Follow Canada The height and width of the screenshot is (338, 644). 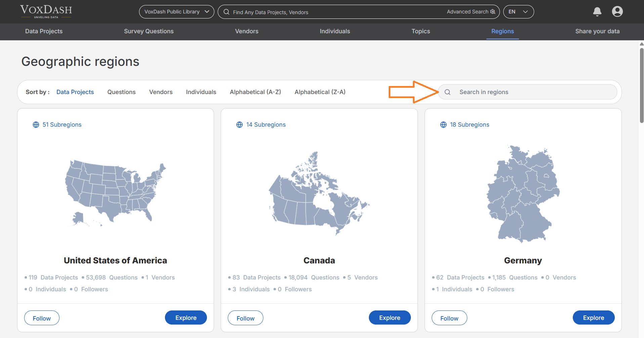coord(245,318)
